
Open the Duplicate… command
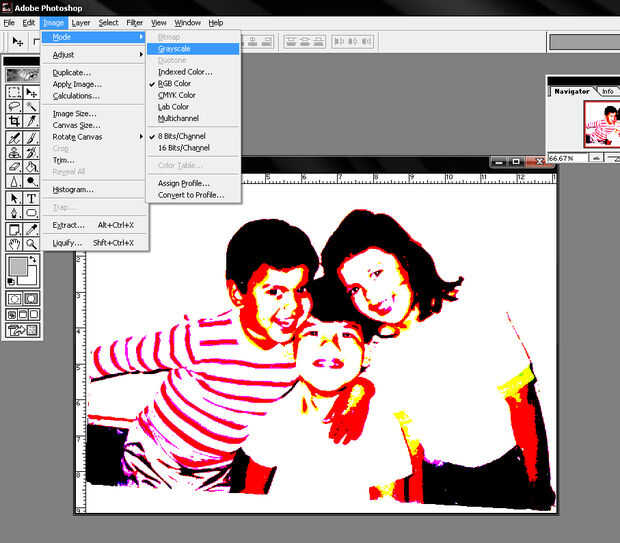(95, 73)
